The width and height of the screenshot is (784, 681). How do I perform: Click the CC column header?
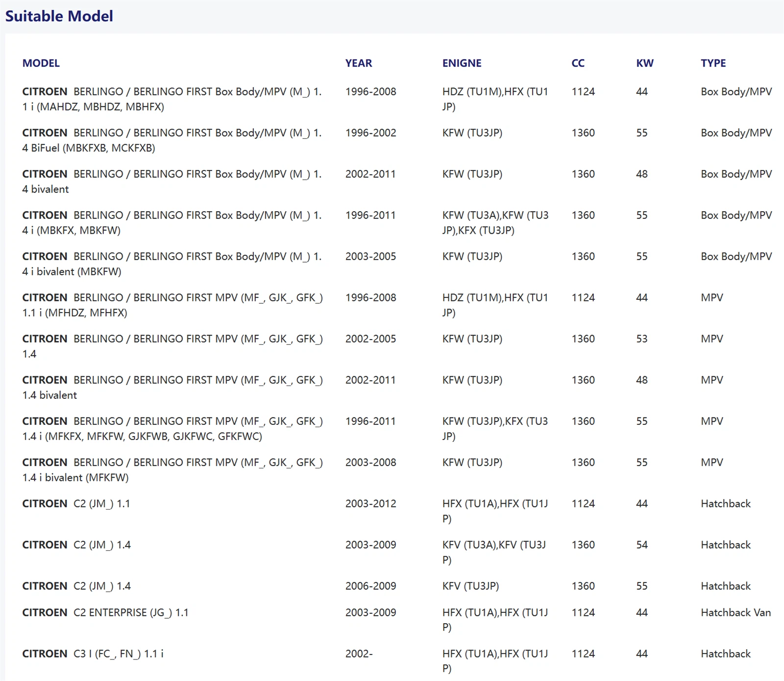tap(578, 63)
